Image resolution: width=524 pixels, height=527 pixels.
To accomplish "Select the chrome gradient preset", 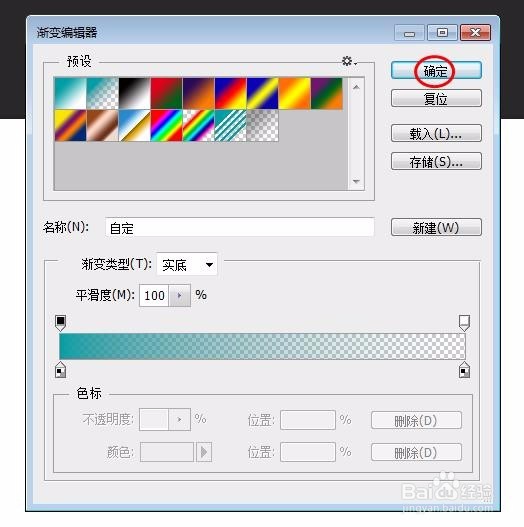I will (134, 125).
